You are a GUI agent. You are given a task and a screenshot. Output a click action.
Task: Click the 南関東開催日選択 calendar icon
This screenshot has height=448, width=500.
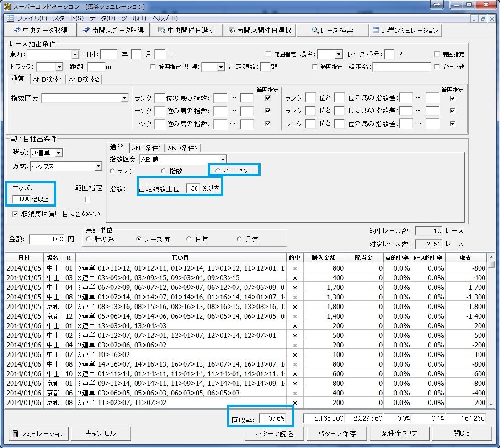[x=231, y=30]
